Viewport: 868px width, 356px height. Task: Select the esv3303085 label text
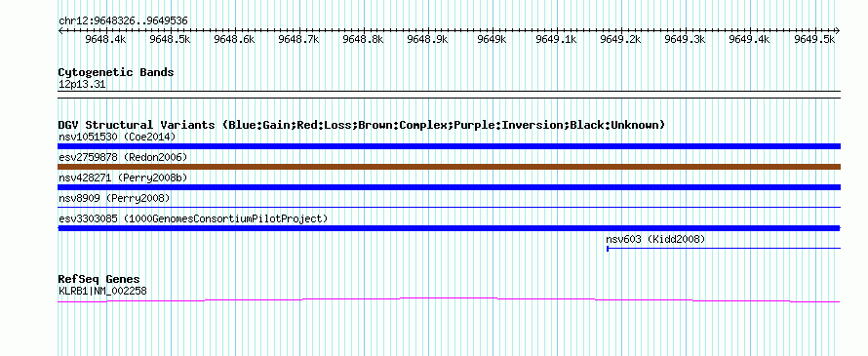point(193,218)
